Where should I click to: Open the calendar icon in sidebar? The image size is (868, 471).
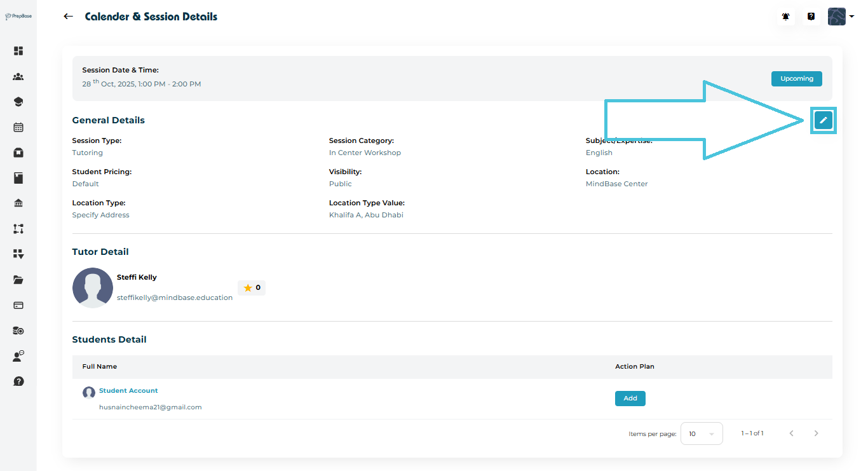pyautogui.click(x=18, y=127)
